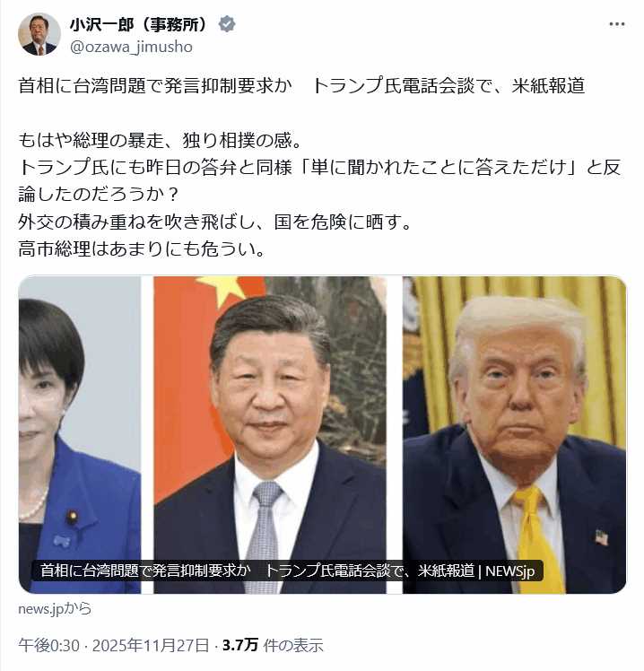The image size is (644, 671).
Task: Click the middle photo with red flag
Action: 270,434
